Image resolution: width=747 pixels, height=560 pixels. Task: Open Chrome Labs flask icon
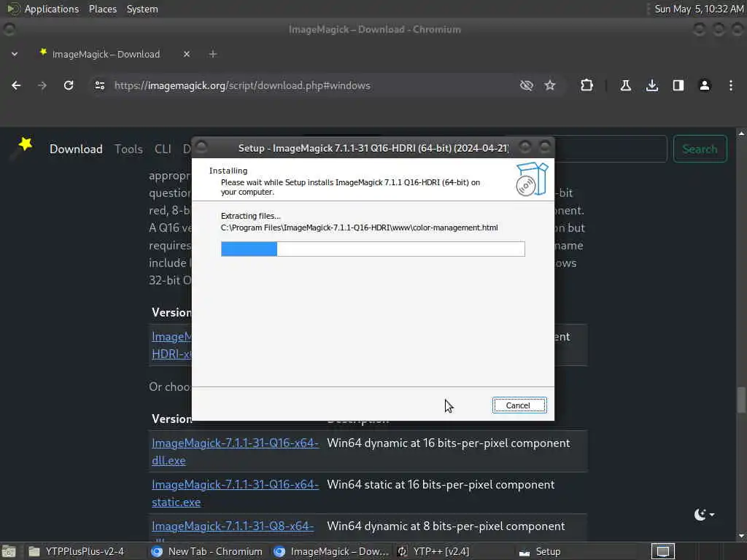coord(625,86)
